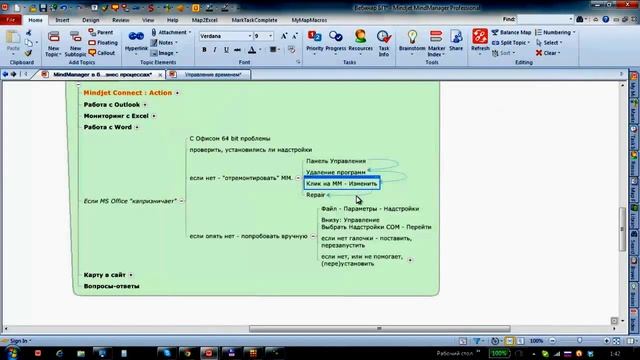This screenshot has height=360, width=640.
Task: Click the vertical scrollbar thumb
Action: coord(622,229)
